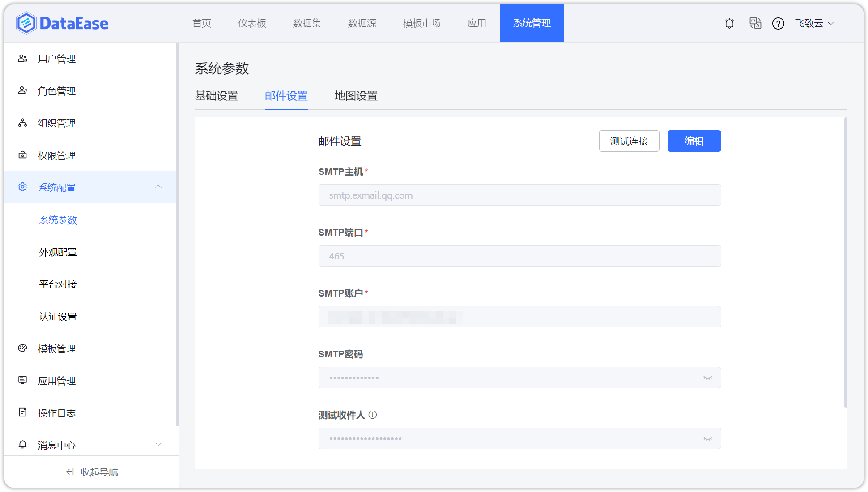Open the 数据集 menu
The image size is (868, 492).
(x=307, y=23)
